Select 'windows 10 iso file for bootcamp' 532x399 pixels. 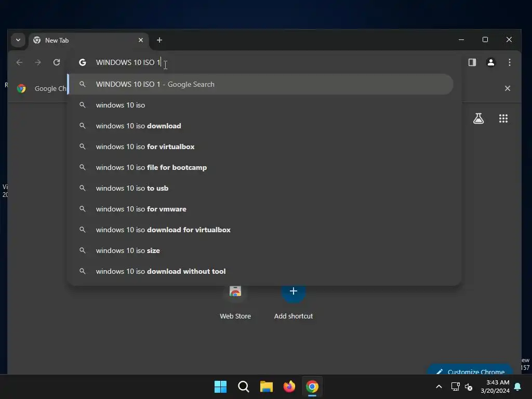pos(260,167)
